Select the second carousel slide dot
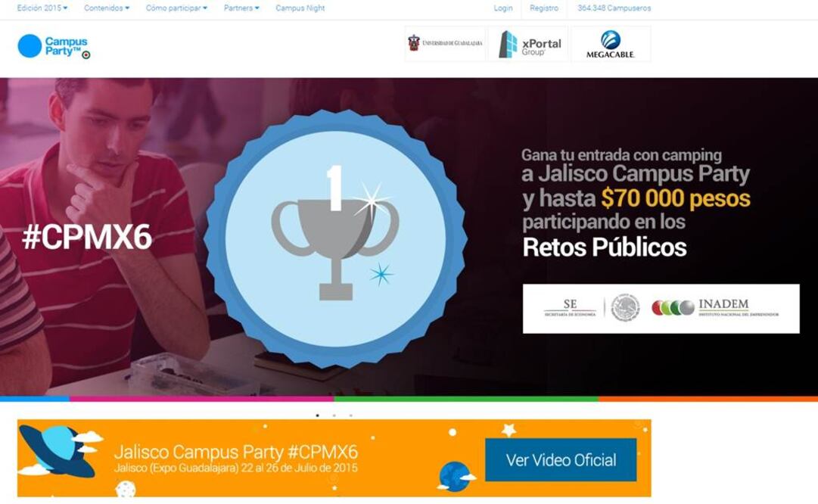Screen dimensions: 818x504 [x=334, y=415]
